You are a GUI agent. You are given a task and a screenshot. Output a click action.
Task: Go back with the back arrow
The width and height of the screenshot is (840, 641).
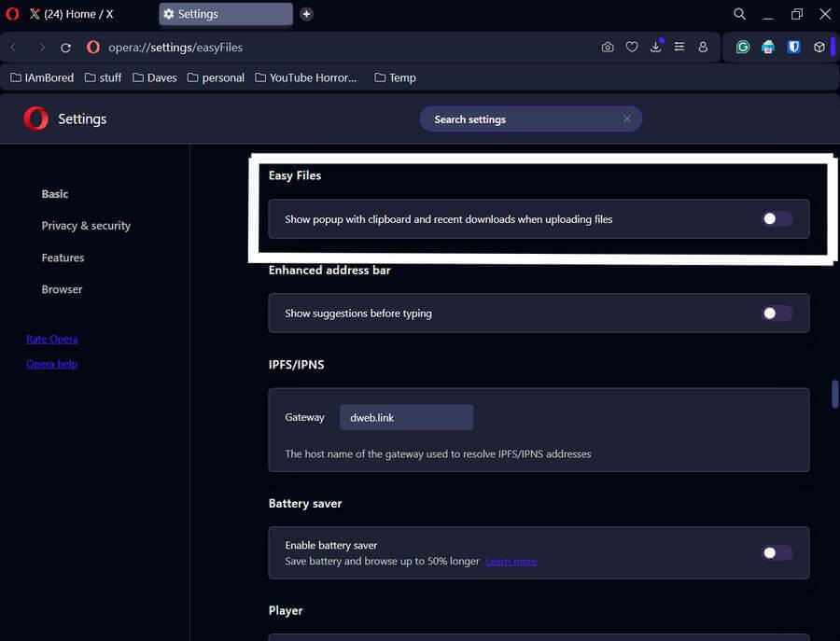click(13, 48)
